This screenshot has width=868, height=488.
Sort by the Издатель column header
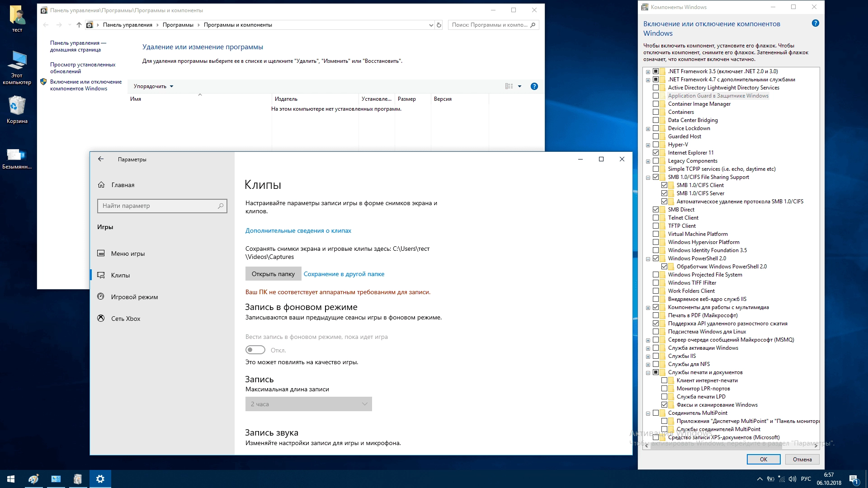pyautogui.click(x=315, y=99)
